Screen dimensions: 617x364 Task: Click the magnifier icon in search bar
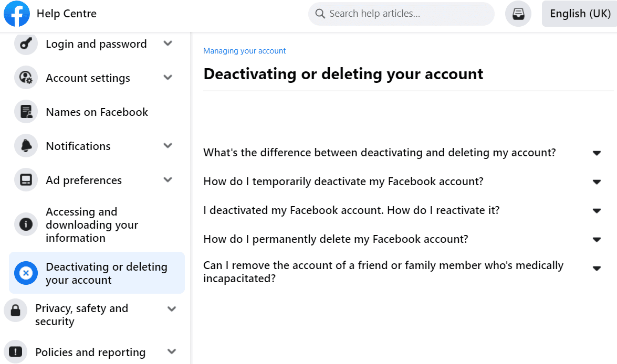(x=320, y=14)
